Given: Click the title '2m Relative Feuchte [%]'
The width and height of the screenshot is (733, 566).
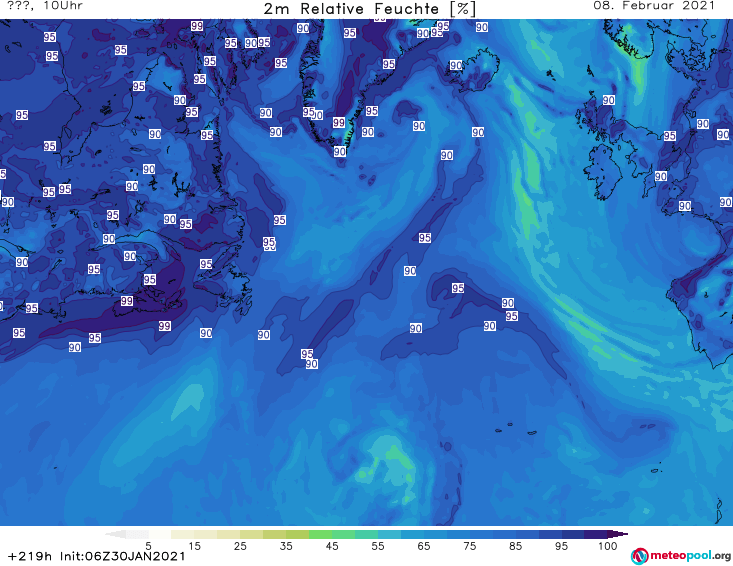Looking at the screenshot, I should click(x=370, y=9).
